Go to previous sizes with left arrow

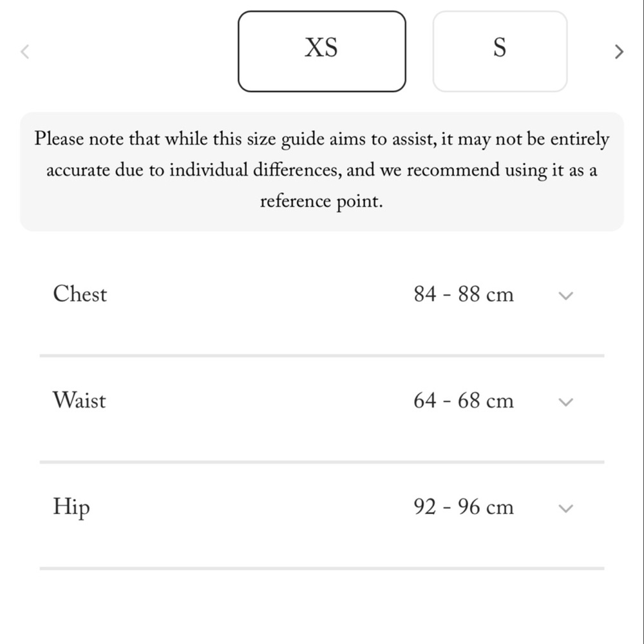coord(25,52)
